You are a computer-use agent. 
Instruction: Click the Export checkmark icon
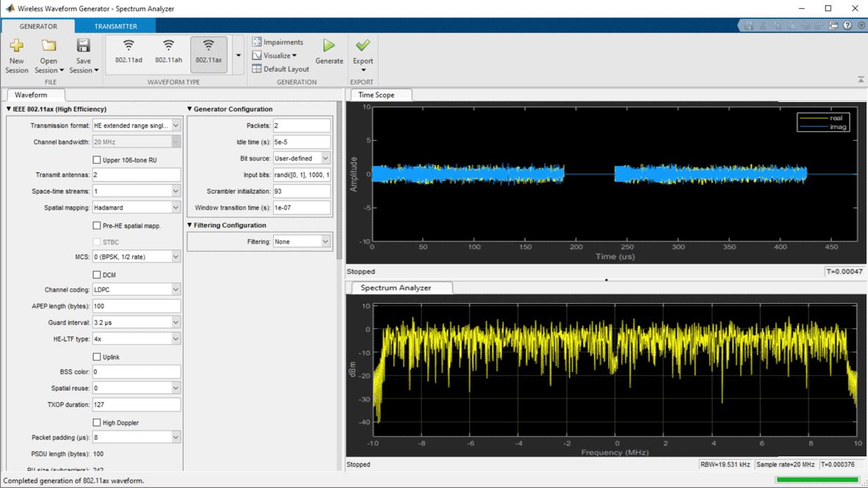pos(363,46)
